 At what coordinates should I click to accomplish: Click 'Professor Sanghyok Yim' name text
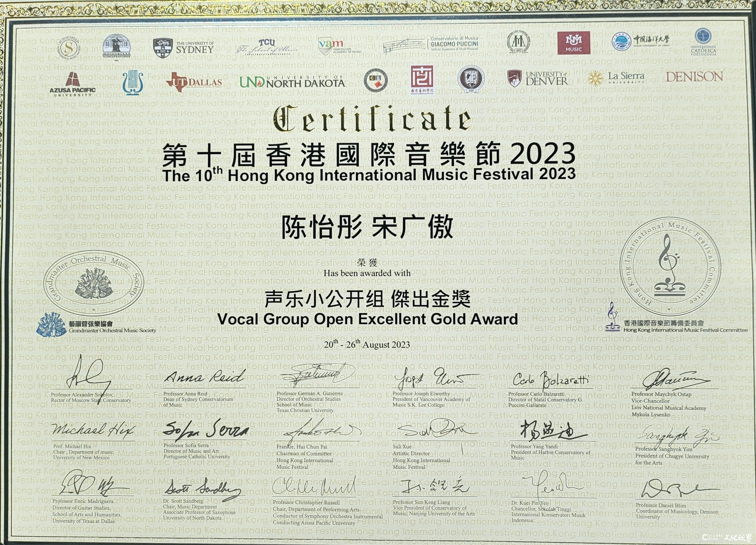pos(664,449)
